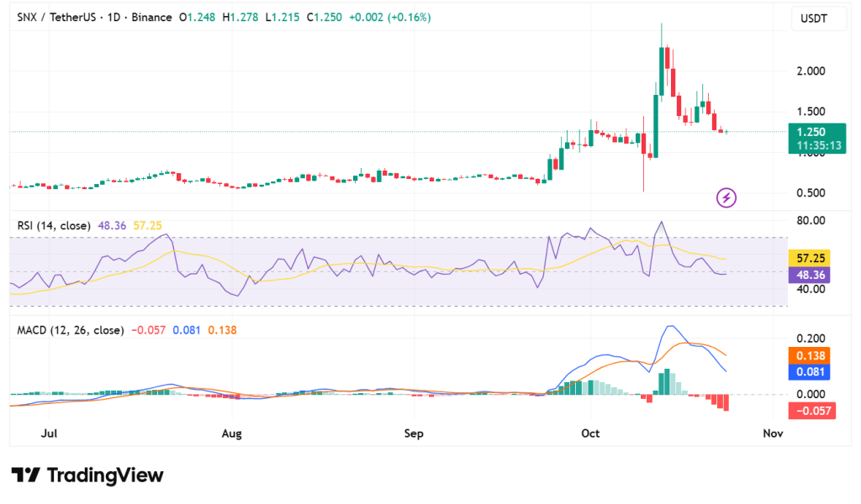This screenshot has height=504, width=861.
Task: Click the Jul marker on the time axis
Action: [49, 433]
